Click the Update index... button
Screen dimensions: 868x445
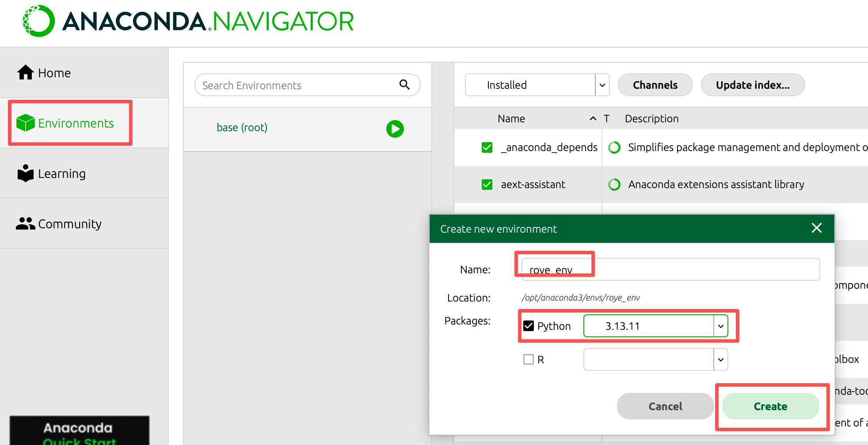(x=753, y=85)
